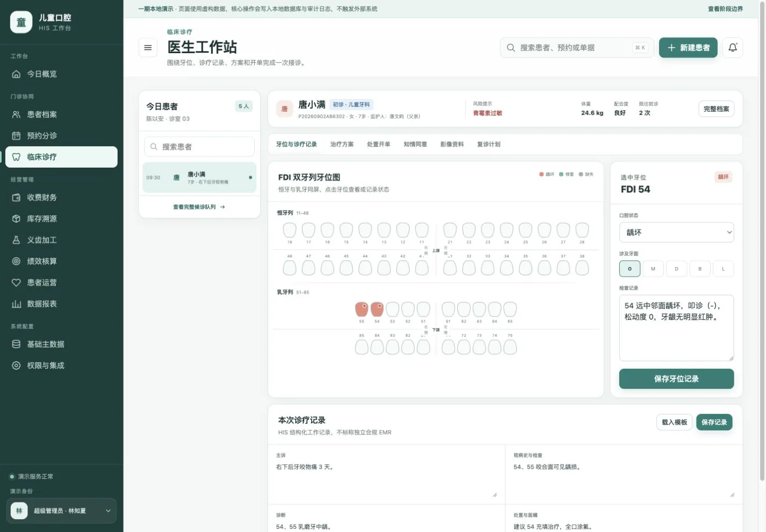Select patient 唐小满 at 09:30 in queue
Screen dimensions: 766x532
point(199,177)
